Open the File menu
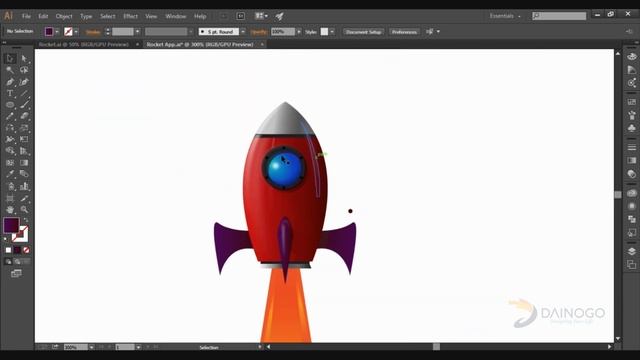This screenshot has height=360, width=640. tap(26, 16)
